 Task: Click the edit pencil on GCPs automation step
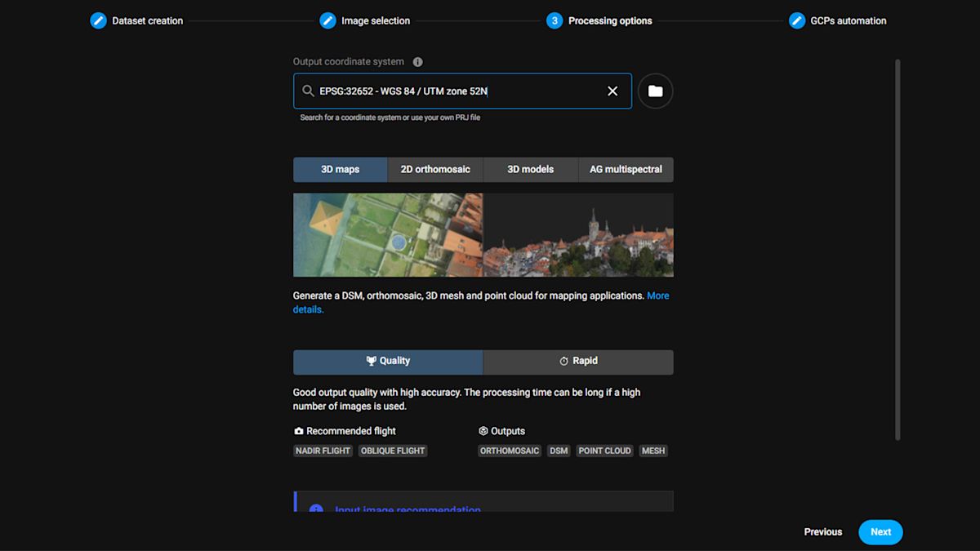tap(796, 20)
